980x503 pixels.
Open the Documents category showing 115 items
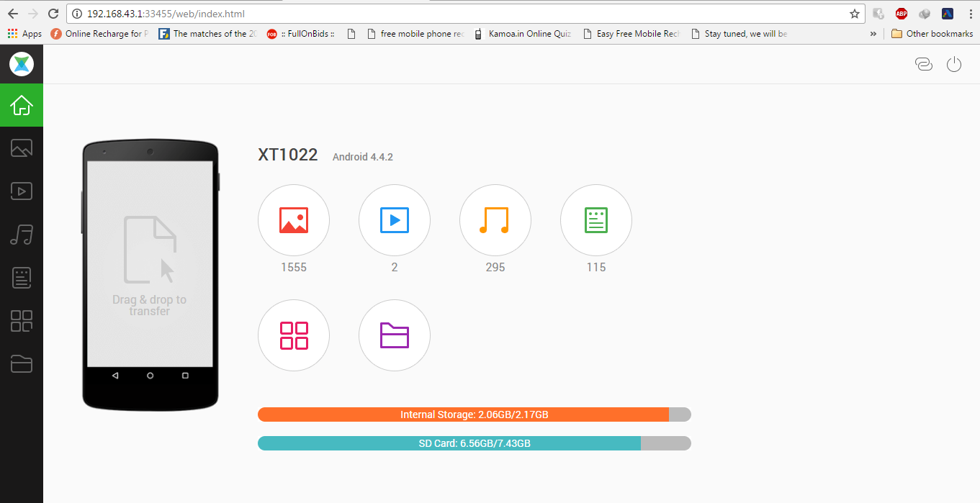pos(595,220)
